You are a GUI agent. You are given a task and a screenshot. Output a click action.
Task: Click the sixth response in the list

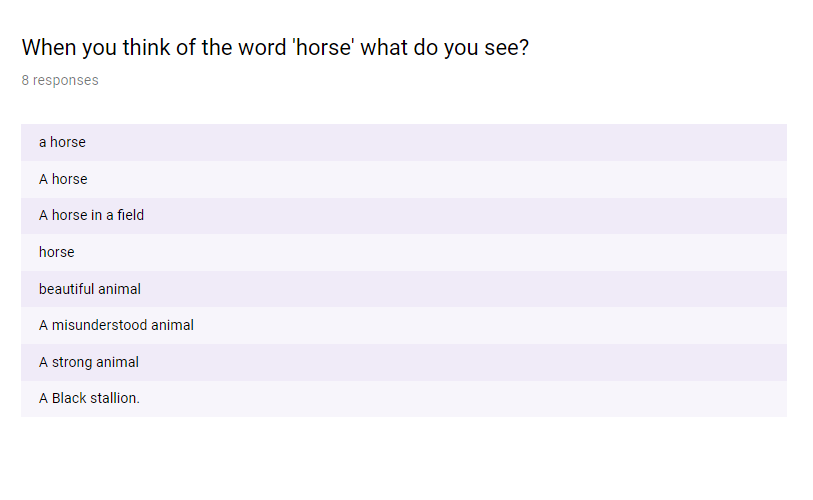point(116,325)
